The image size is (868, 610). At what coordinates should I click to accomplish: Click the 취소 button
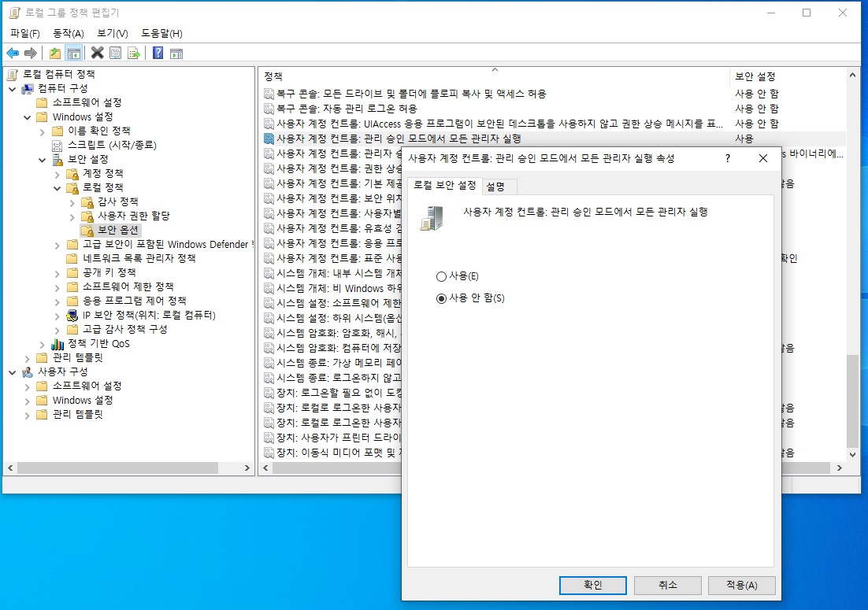668,585
